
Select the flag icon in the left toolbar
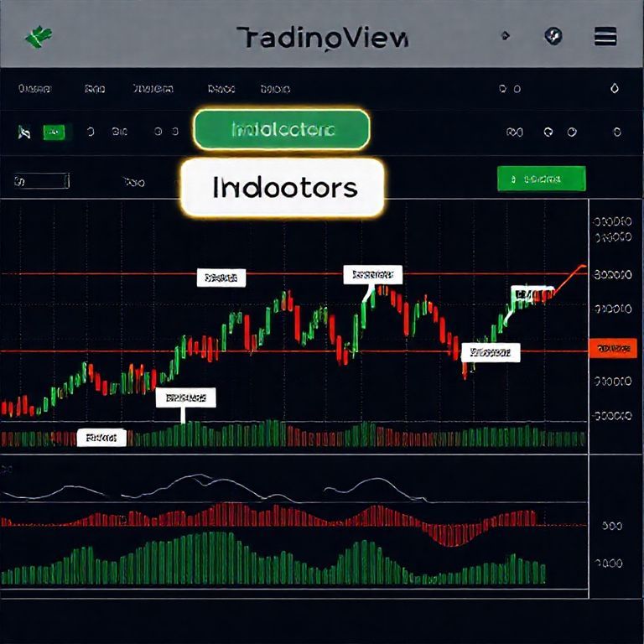coord(25,132)
